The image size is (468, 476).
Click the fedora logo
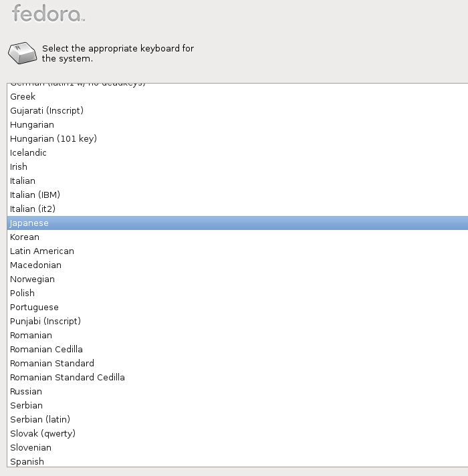tap(48, 13)
